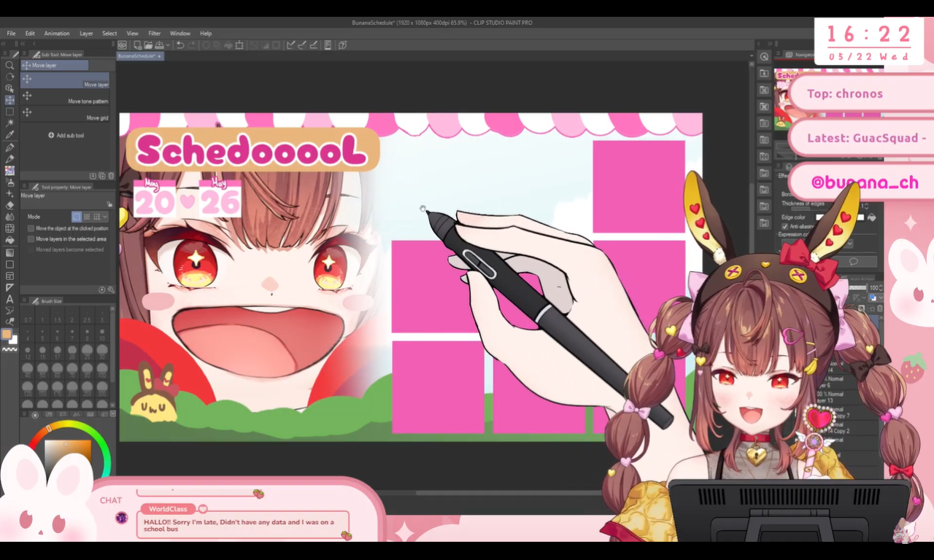Open the Edit menu
This screenshot has width=934, height=560.
30,34
